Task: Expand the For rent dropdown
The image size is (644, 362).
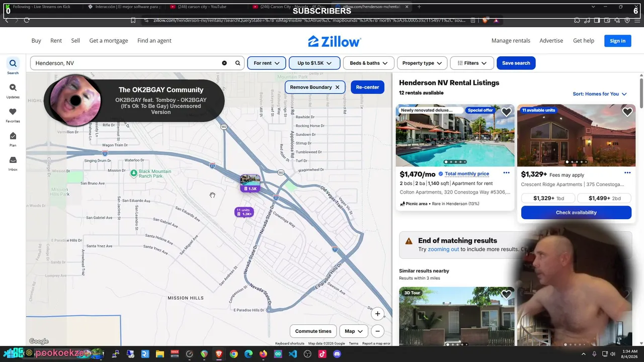Action: 267,63
